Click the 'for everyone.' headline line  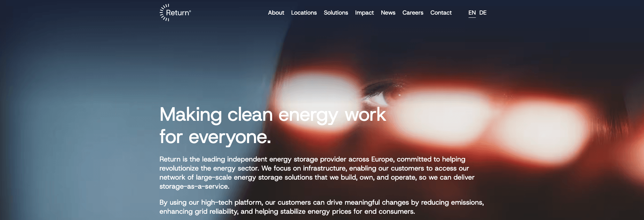pos(215,137)
